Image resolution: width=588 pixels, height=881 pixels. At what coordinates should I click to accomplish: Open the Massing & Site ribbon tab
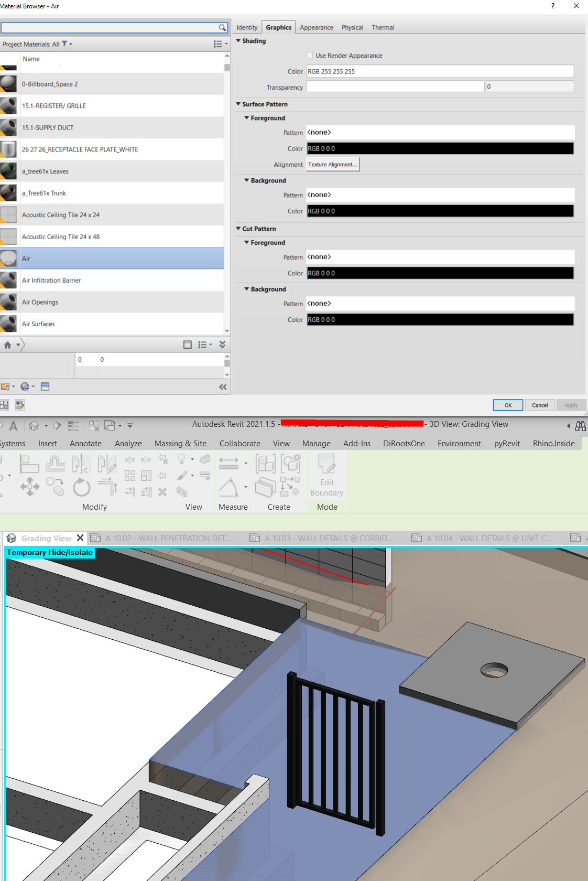tap(180, 444)
